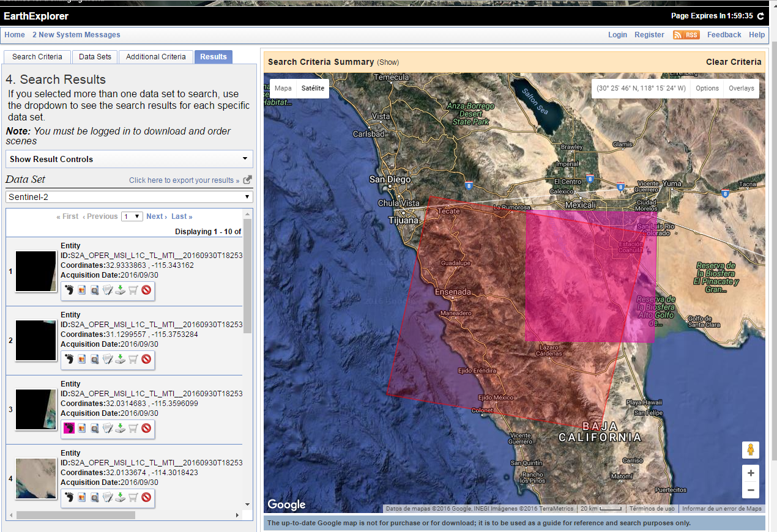Show browse overlay for result 1
Viewport: 777px width, 532px height.
coord(82,290)
